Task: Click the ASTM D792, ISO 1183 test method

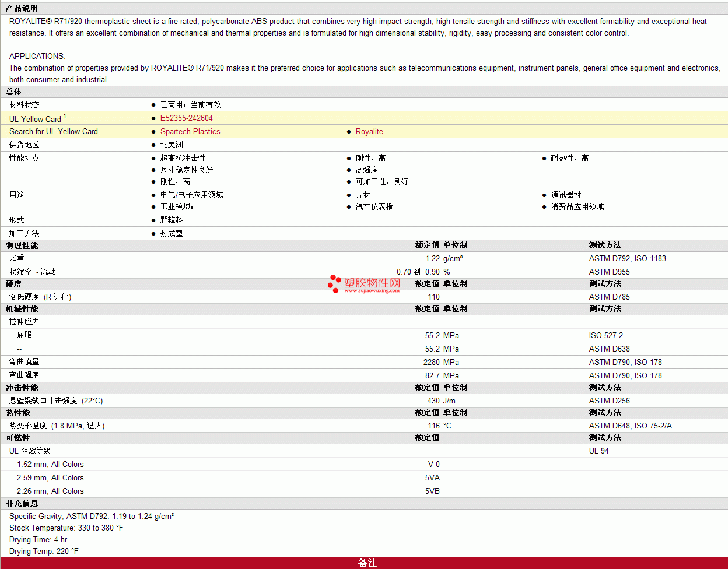Action: pyautogui.click(x=627, y=258)
